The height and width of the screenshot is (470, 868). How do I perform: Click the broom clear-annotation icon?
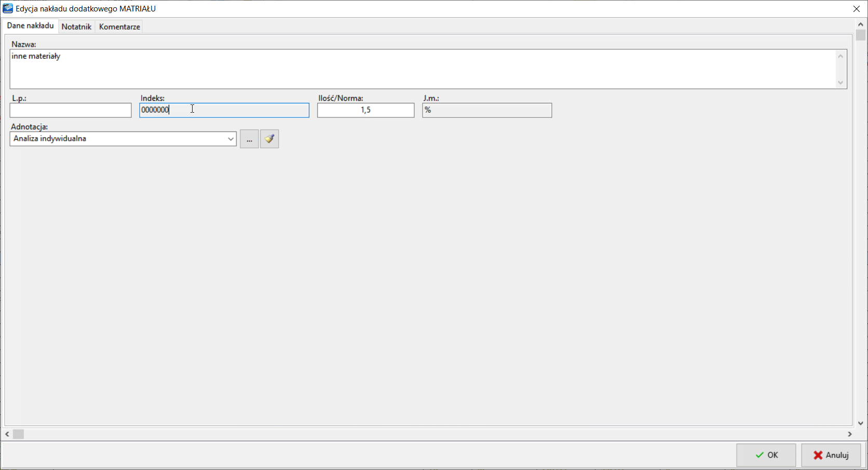click(269, 139)
